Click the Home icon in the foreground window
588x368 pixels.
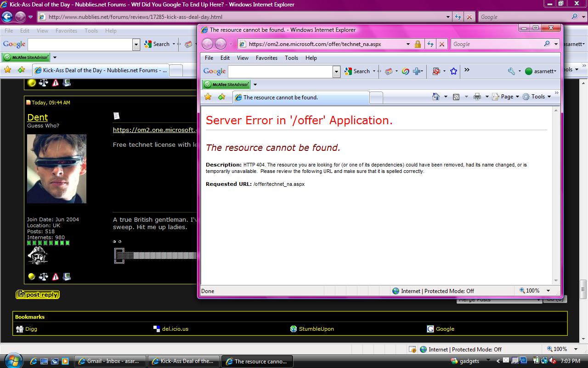coord(436,97)
